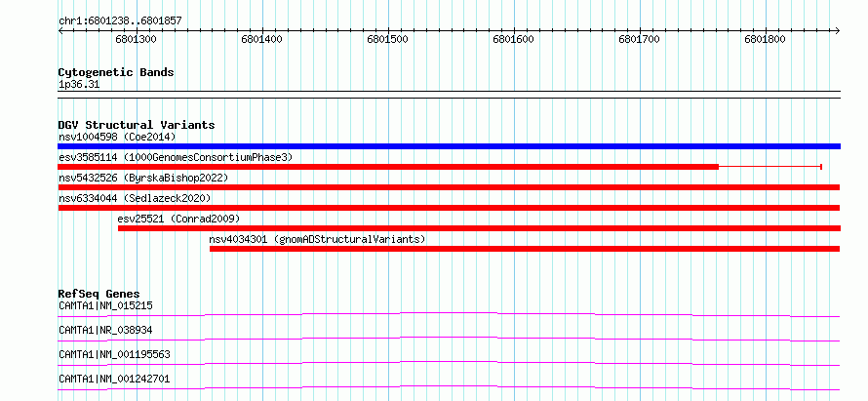The height and width of the screenshot is (401, 868).
Task: Click ruler position 6801400
Action: (261, 39)
